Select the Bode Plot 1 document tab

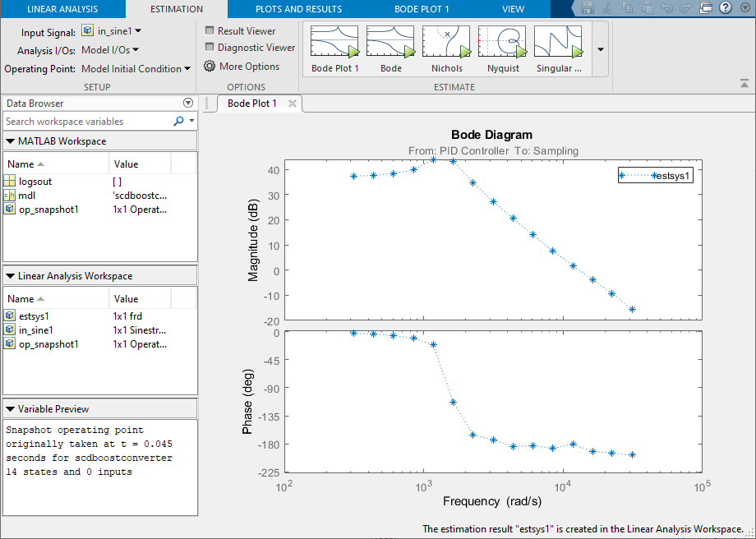252,104
